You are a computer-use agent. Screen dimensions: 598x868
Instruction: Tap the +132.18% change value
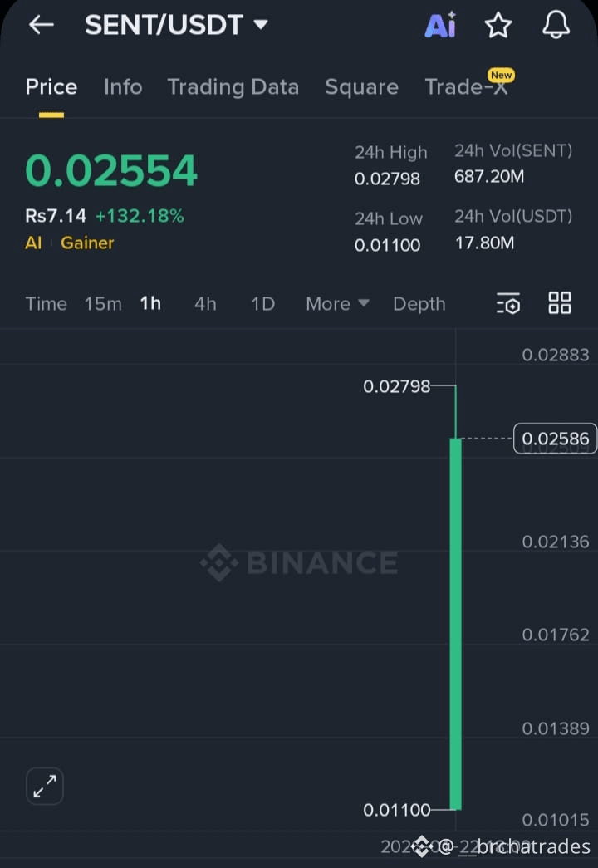click(x=140, y=216)
